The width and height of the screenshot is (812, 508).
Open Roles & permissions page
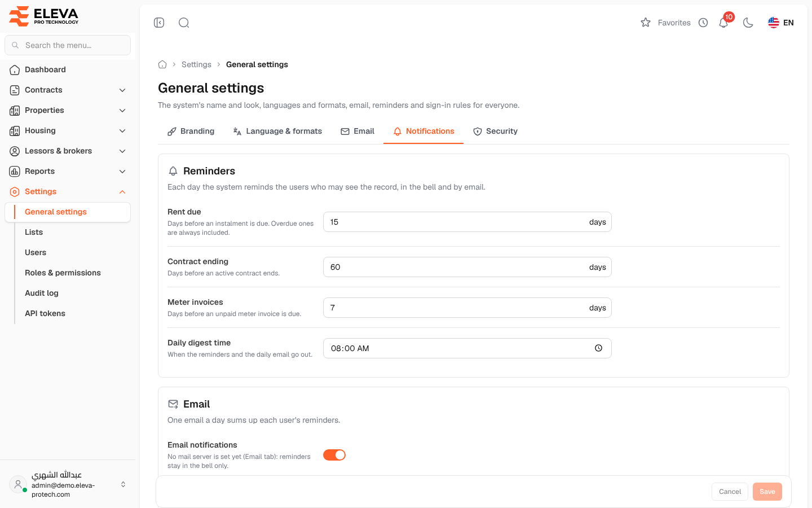pyautogui.click(x=73, y=273)
